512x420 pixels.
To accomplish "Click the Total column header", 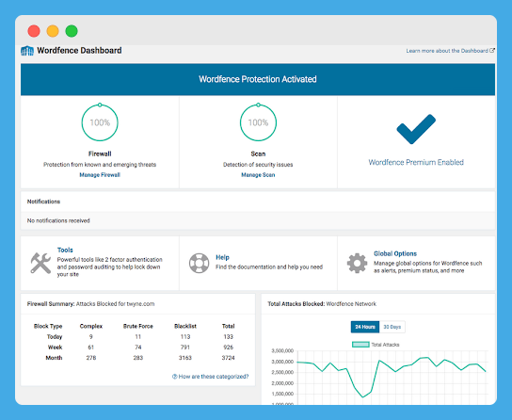I will 229,326.
